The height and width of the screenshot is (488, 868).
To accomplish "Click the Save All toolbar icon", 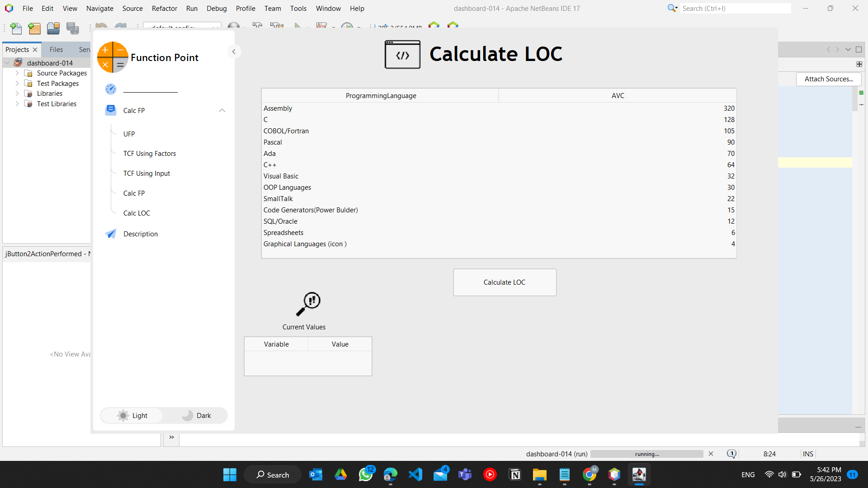I will [72, 28].
